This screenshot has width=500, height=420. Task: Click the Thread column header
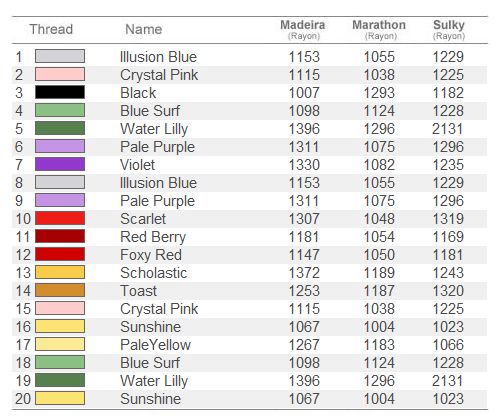pyautogui.click(x=51, y=29)
